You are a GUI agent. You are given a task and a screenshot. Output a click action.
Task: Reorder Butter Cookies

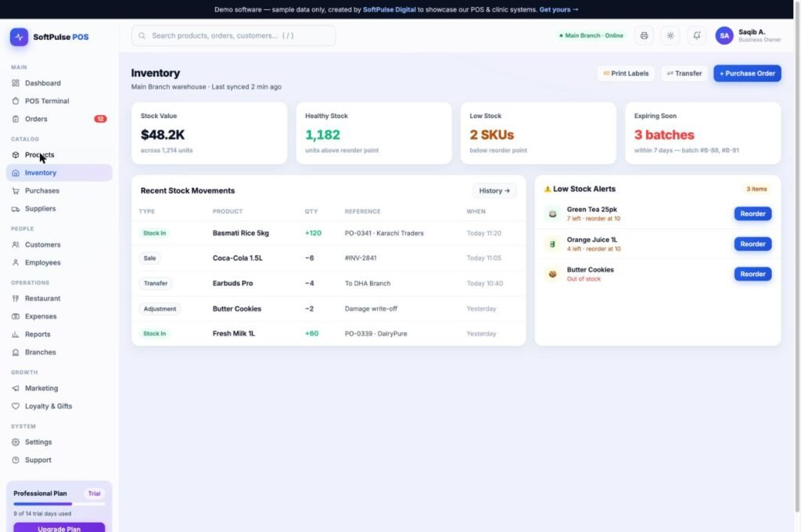tap(753, 274)
